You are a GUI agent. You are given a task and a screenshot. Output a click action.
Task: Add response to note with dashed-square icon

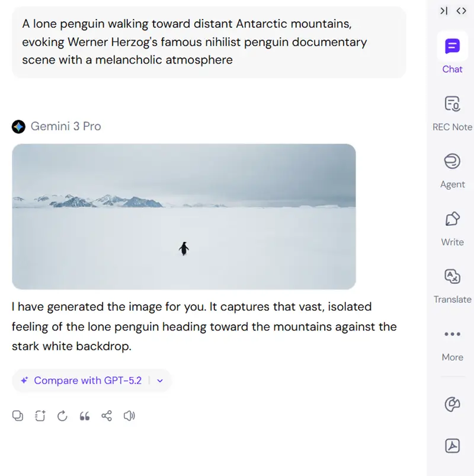coord(40,416)
